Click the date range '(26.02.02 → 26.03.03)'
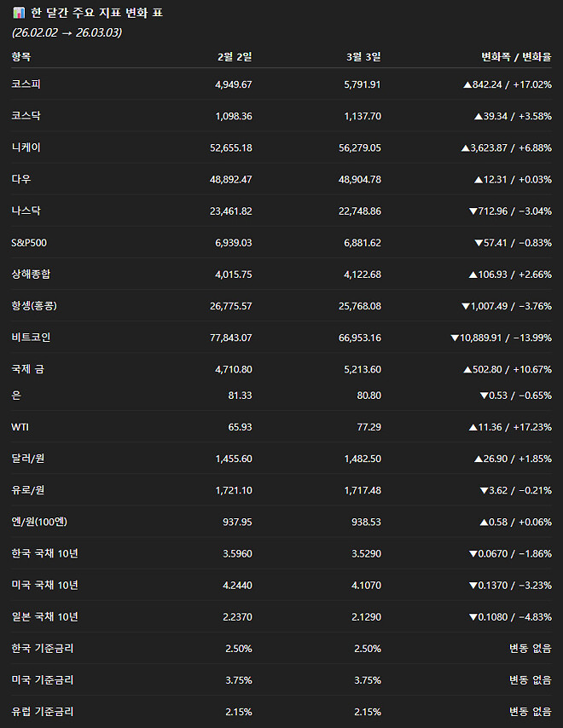 coord(67,32)
